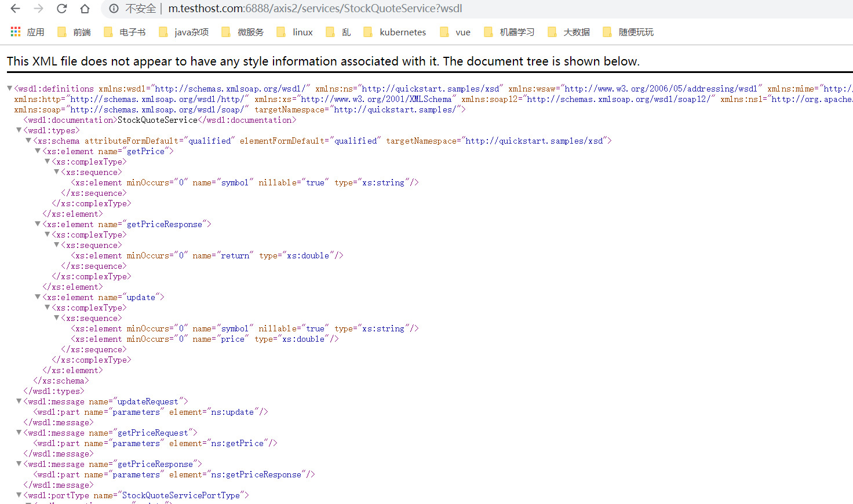Go to the browser home page

tap(85, 9)
